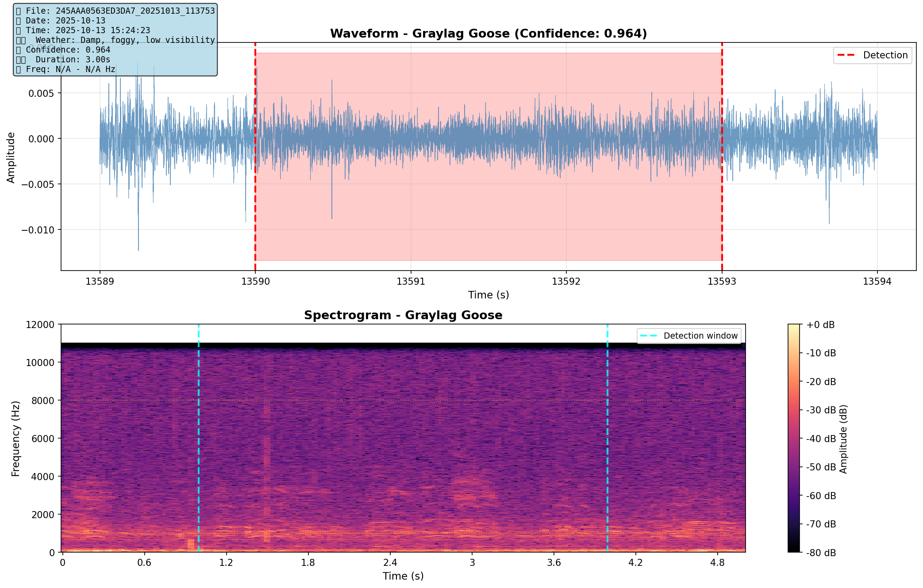Click the 2.4 spectrogram time tick label
The image size is (923, 588).
coord(390,562)
